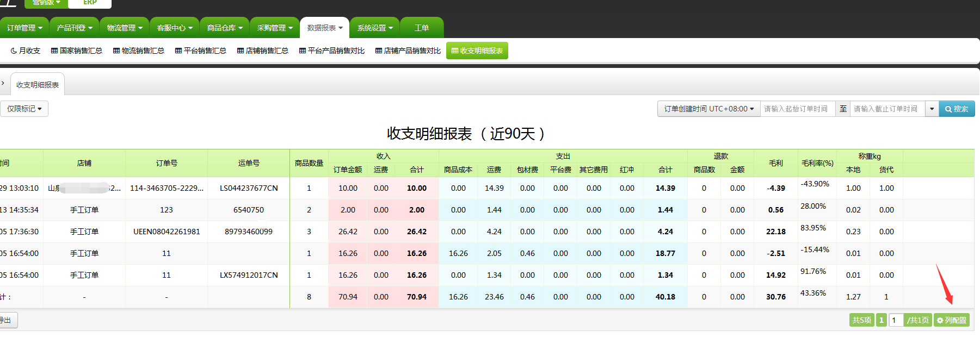This screenshot has height=356, width=980.
Task: Select the 收支明细报表 green button
Action: pos(477,51)
